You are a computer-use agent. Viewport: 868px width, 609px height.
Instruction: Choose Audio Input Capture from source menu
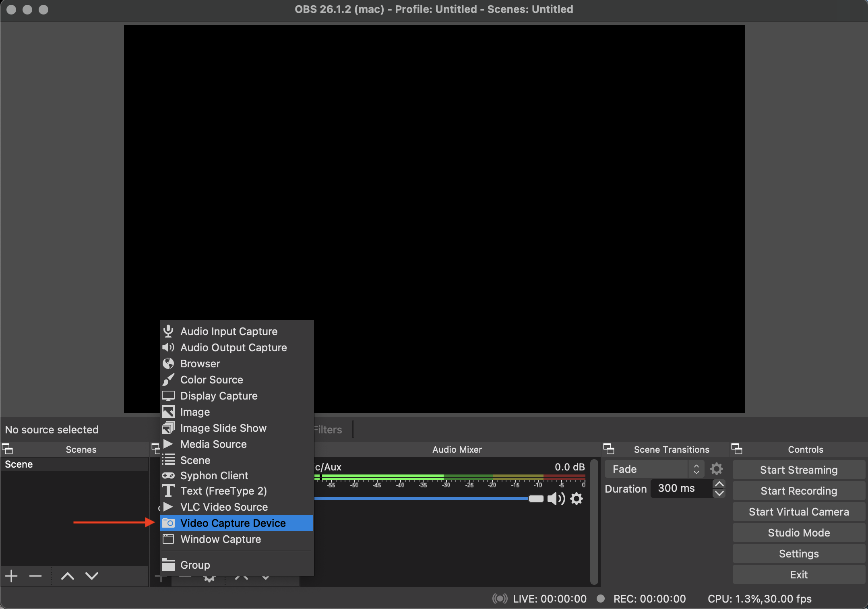coord(237,331)
